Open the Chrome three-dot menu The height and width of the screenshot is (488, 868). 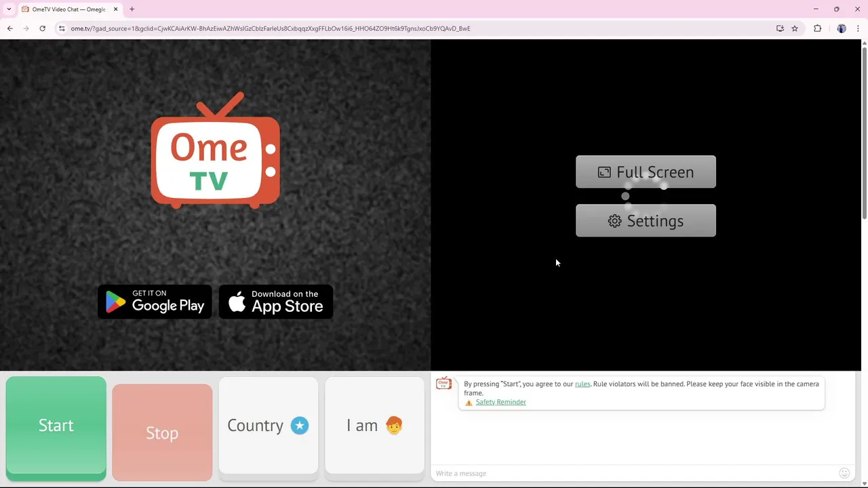(859, 28)
